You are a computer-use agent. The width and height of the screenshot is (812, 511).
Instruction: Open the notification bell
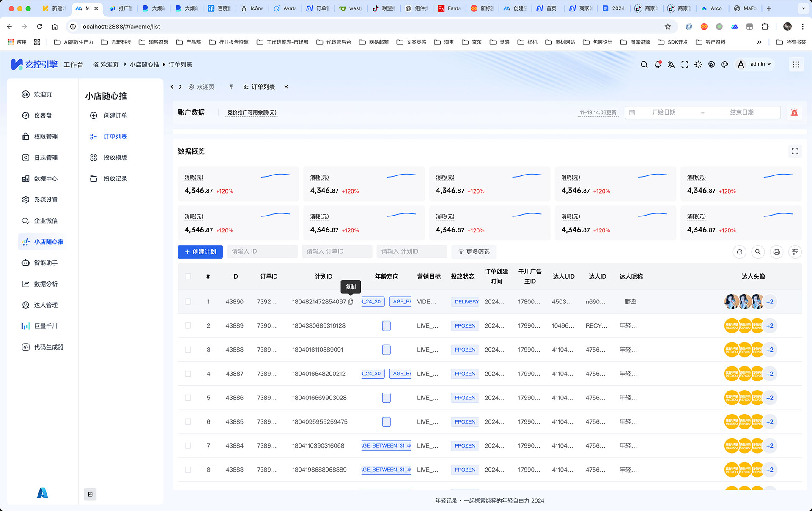point(658,64)
